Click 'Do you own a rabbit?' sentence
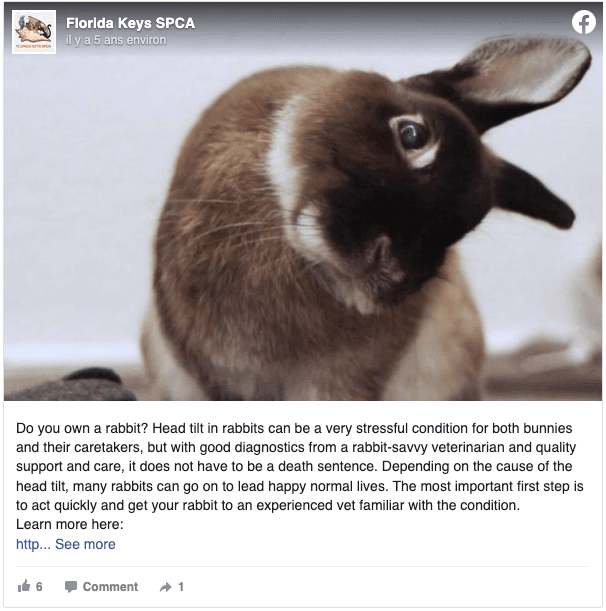 82,428
